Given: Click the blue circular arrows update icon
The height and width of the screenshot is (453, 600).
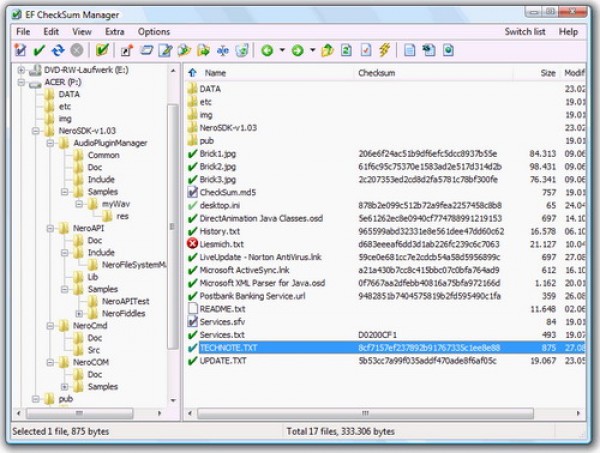Looking at the screenshot, I should point(58,50).
